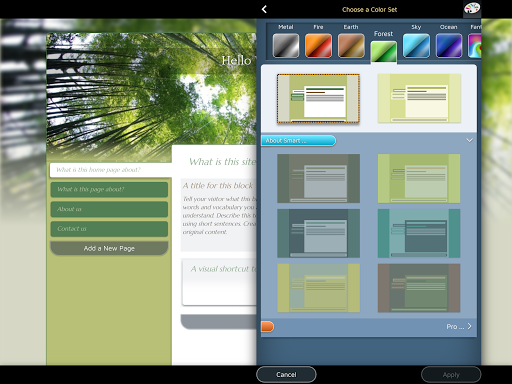The width and height of the screenshot is (512, 384).
Task: Pick the dark slate teal scheme thumbnail
Action: point(318,233)
